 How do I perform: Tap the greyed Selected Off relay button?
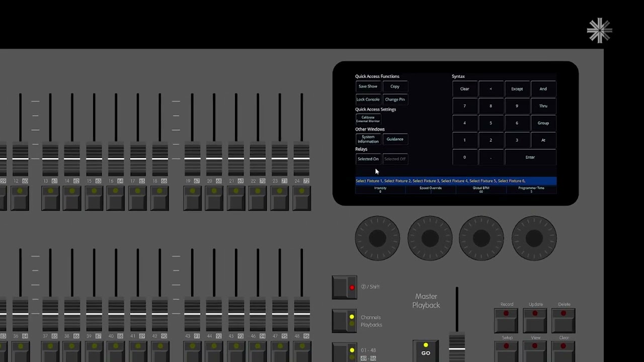[395, 159]
